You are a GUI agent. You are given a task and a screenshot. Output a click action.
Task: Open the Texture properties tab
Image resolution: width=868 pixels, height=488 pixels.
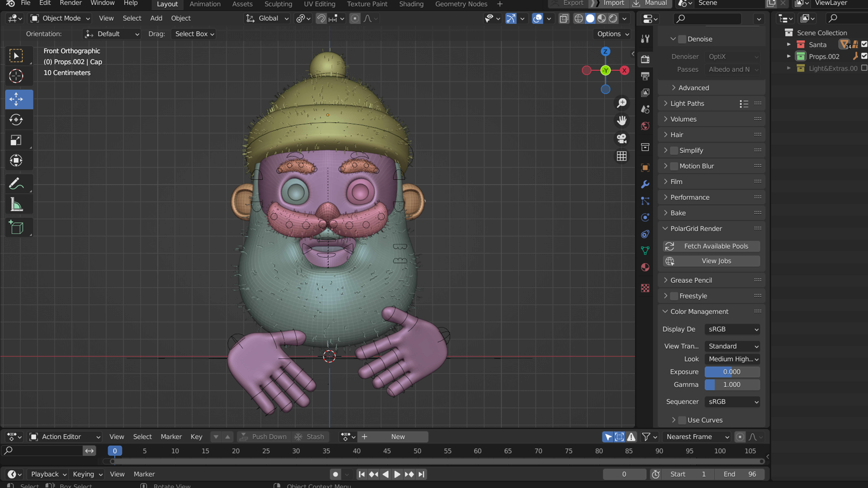[645, 288]
